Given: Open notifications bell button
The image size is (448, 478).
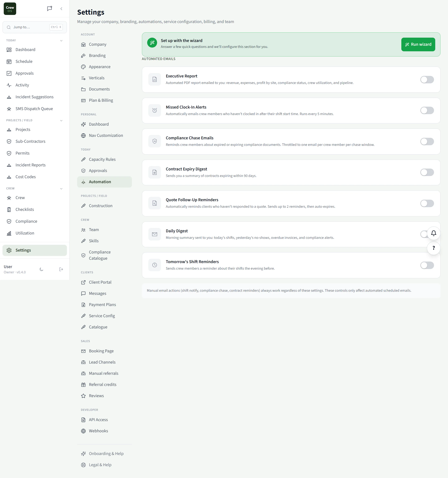Looking at the screenshot, I should pyautogui.click(x=434, y=233).
